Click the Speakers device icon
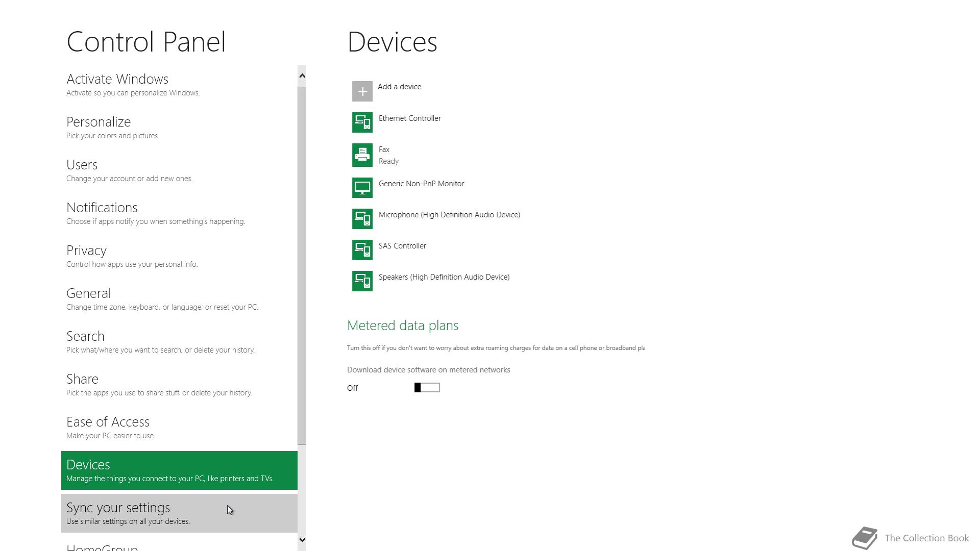 click(362, 281)
